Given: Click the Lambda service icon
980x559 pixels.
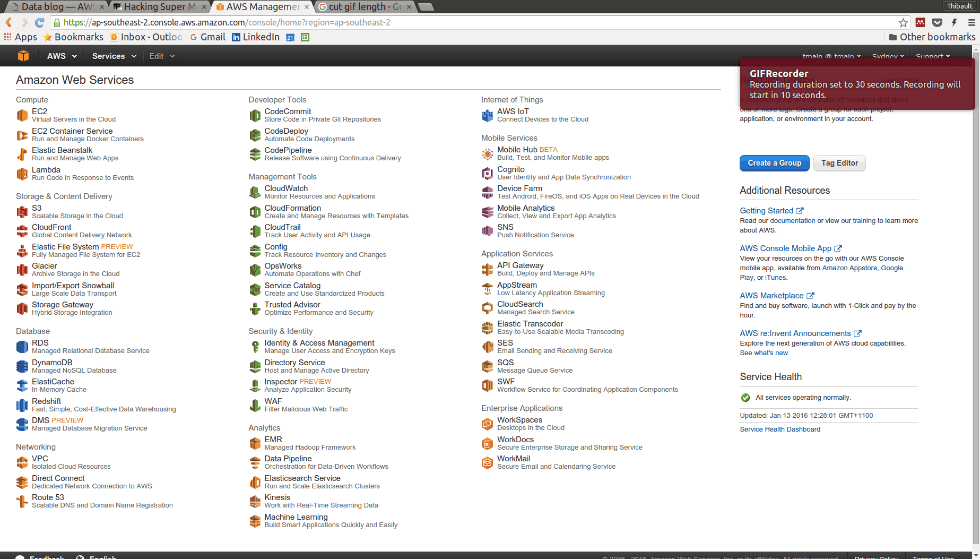Looking at the screenshot, I should 22,174.
